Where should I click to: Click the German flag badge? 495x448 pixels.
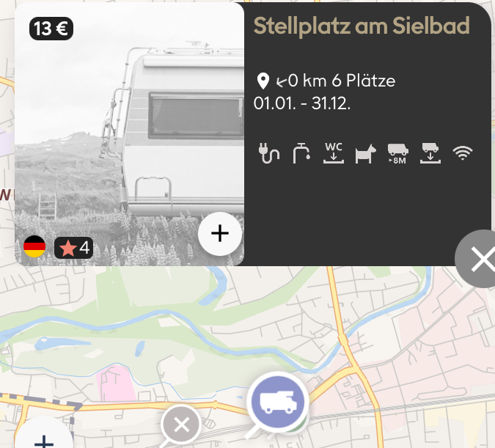[34, 248]
